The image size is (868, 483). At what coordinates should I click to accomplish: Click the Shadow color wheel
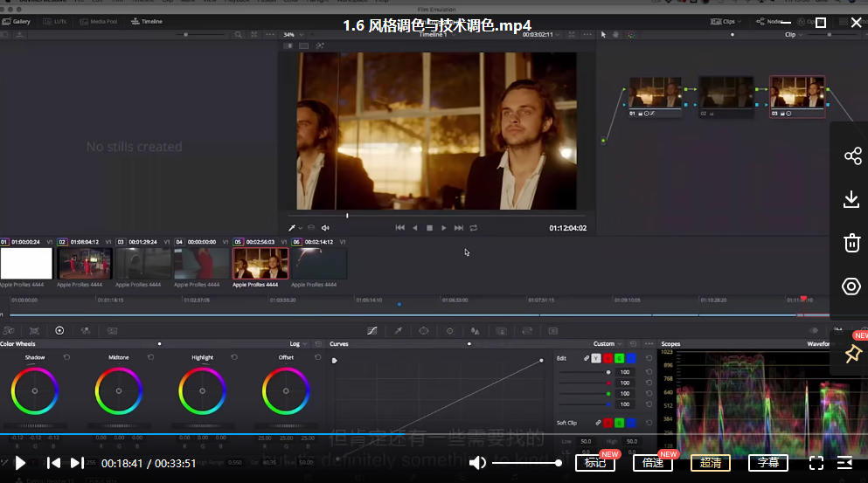click(x=35, y=391)
